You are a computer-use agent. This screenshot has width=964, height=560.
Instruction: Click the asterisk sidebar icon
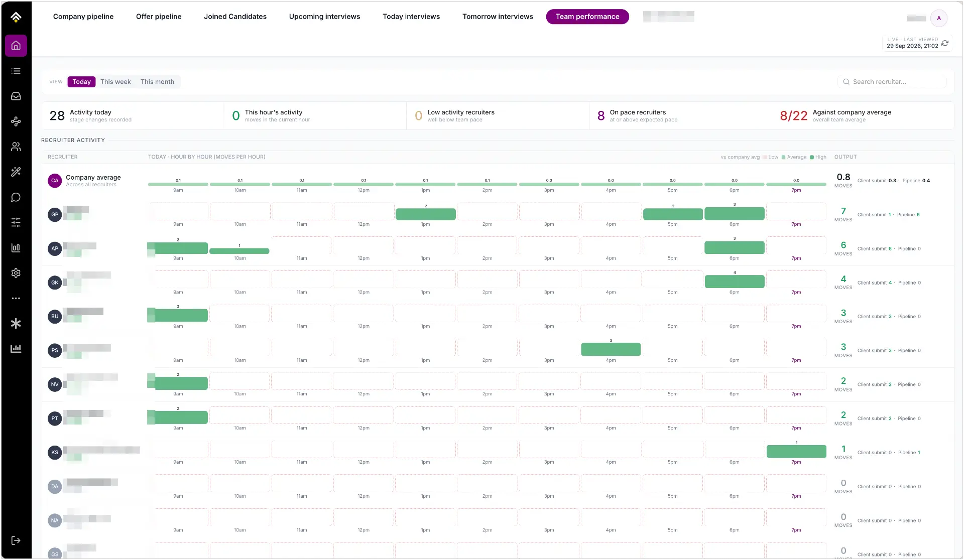coord(16,324)
